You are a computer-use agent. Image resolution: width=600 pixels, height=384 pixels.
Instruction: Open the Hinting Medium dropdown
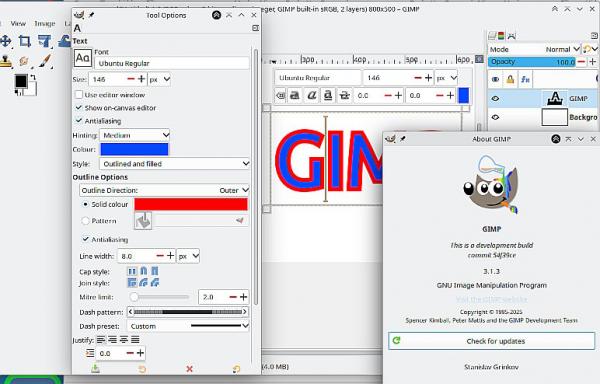click(x=135, y=135)
